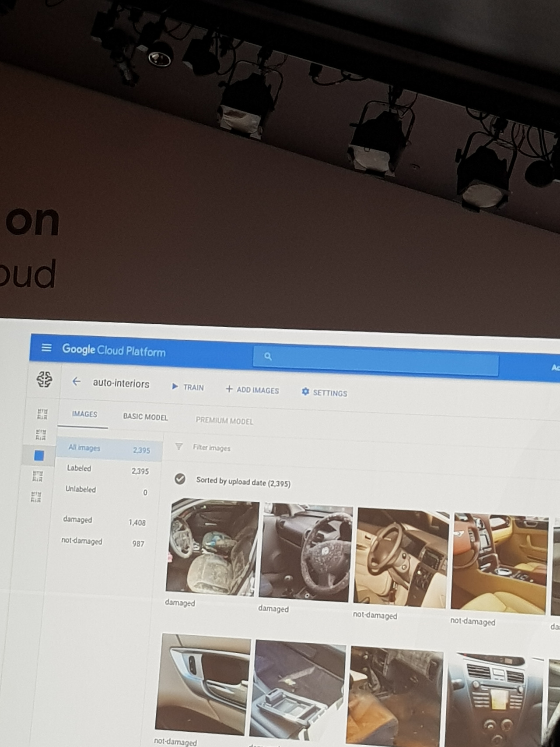The width and height of the screenshot is (560, 747).
Task: Click the ADD IMAGES button
Action: [x=252, y=390]
